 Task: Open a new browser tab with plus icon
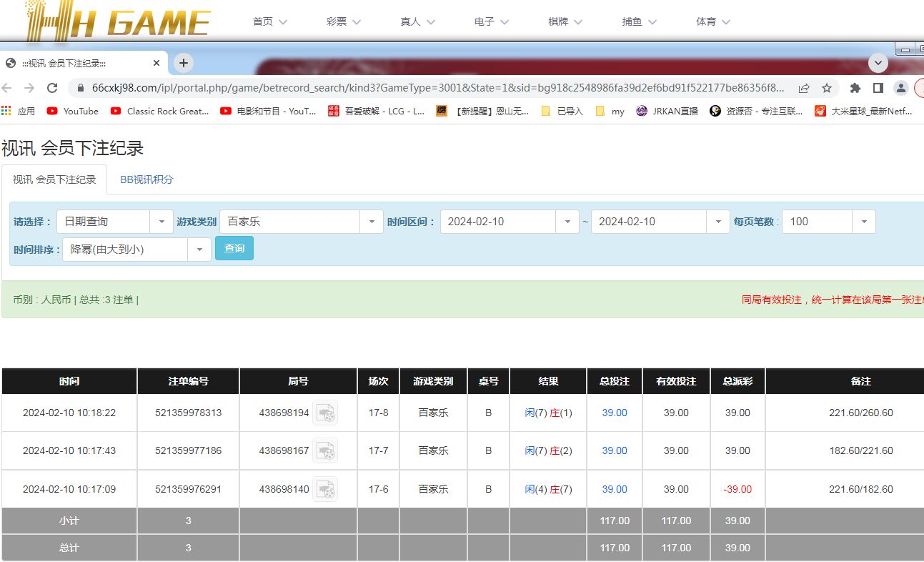184,63
